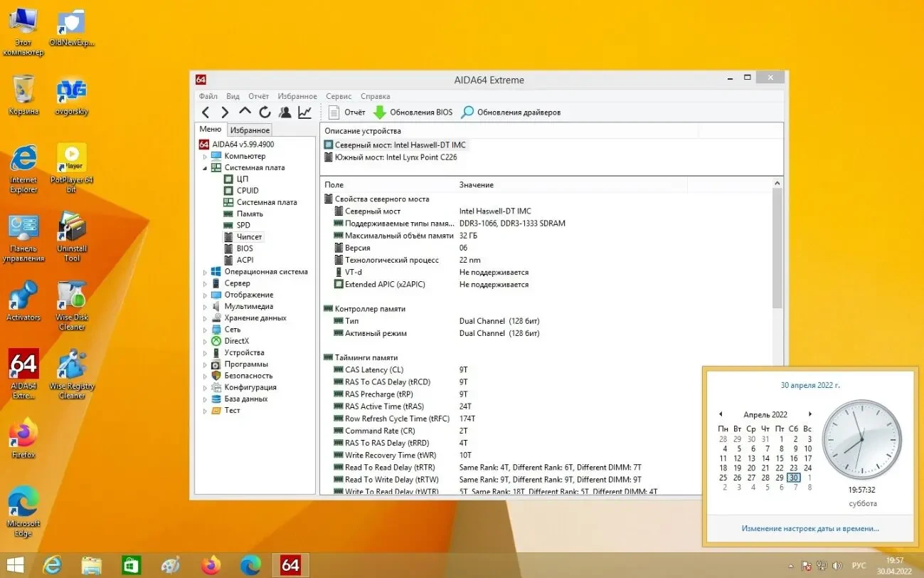Click the AIDA64 icon in the taskbar
The height and width of the screenshot is (578, 924).
point(290,564)
